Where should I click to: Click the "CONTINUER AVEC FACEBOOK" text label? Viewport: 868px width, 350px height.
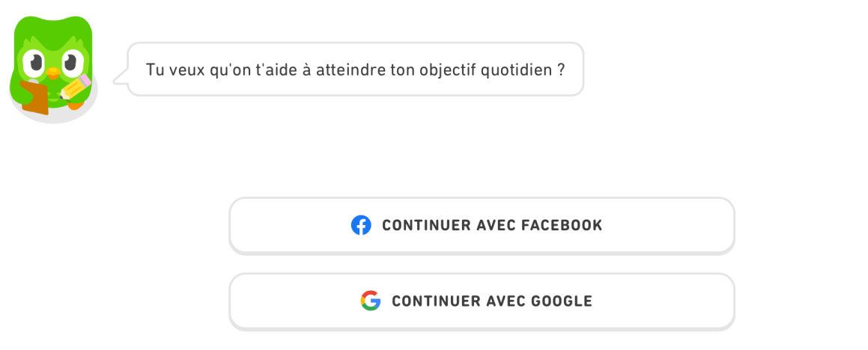point(492,225)
